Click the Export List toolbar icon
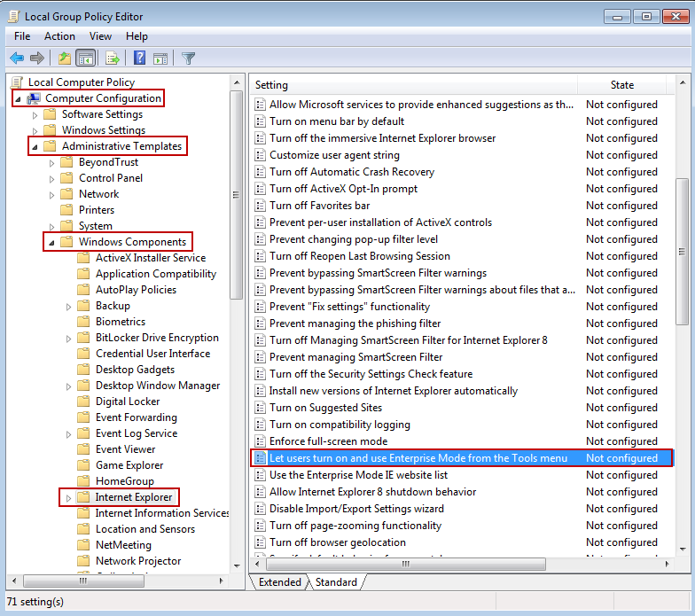695x616 pixels. [113, 58]
